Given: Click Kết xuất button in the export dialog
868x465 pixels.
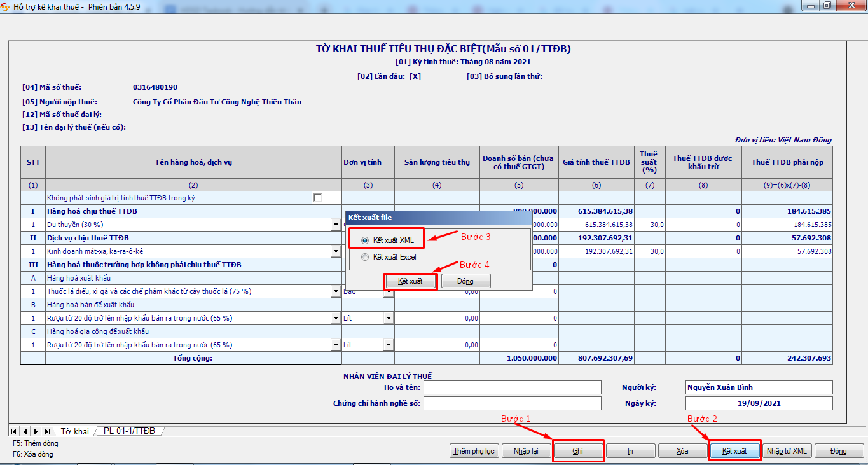Looking at the screenshot, I should point(410,281).
